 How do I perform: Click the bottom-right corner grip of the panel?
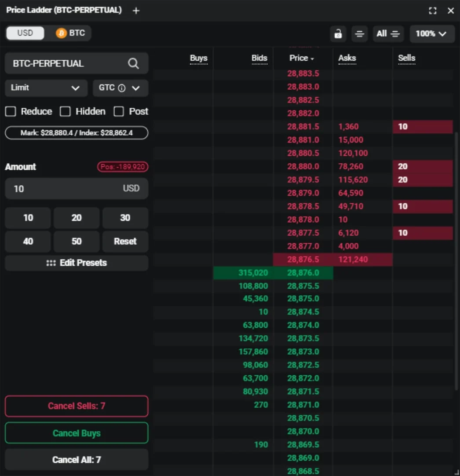click(456, 472)
